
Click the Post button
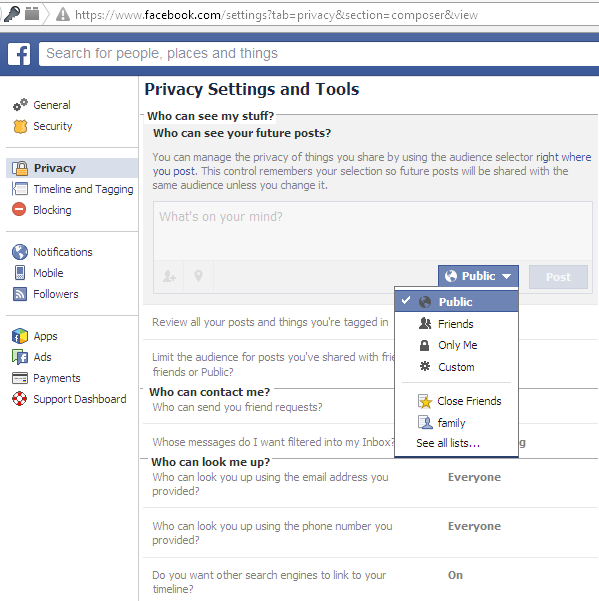coord(558,277)
